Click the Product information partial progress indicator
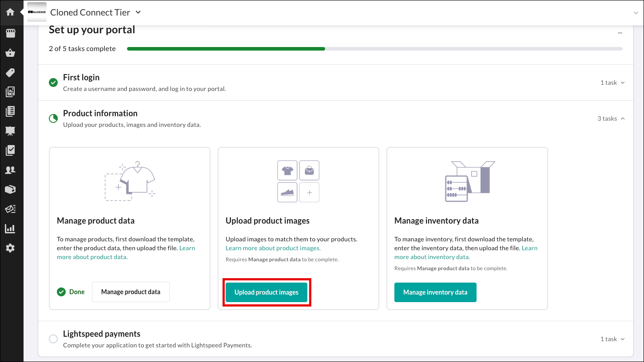 pos(53,118)
